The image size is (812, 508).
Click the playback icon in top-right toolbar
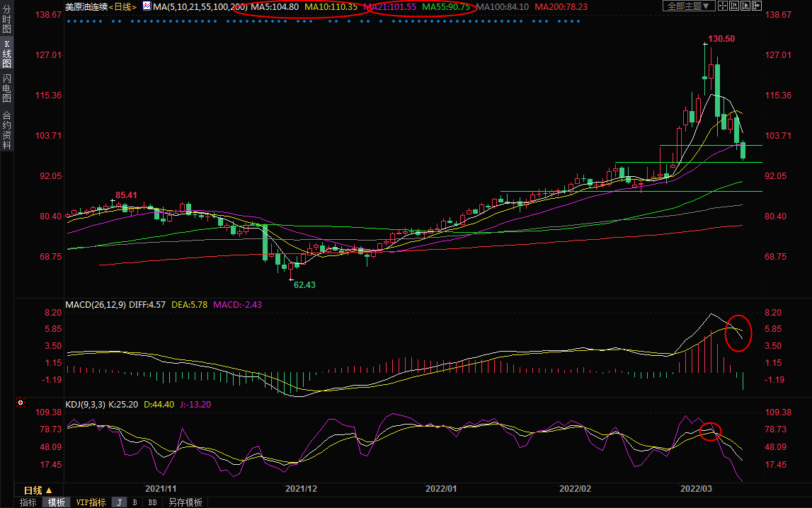745,6
